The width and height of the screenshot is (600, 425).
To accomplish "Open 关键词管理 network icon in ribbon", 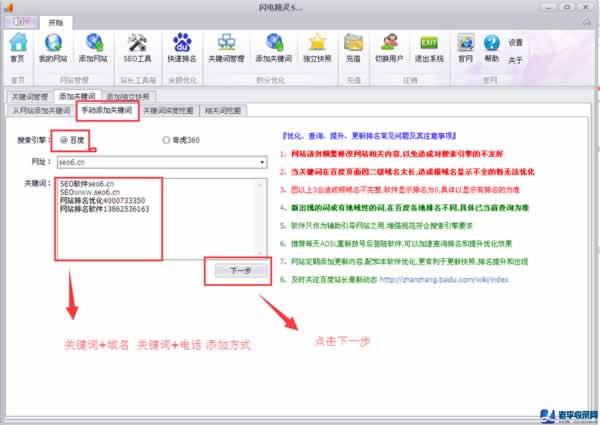I will point(226,47).
